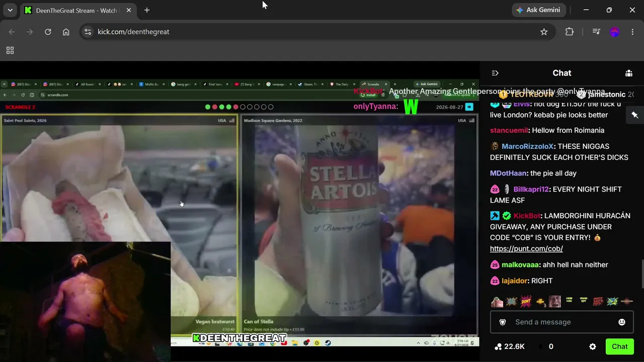Screen dimensions: 644x362
Task: Open the Extensions puzzle icon
Action: tap(570, 32)
